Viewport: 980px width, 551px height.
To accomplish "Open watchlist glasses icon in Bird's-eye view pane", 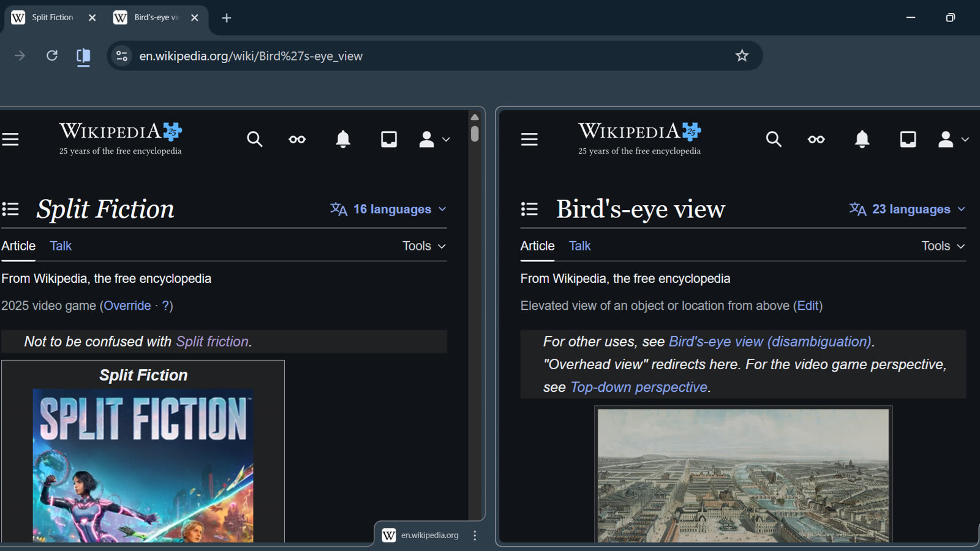I will click(x=816, y=140).
